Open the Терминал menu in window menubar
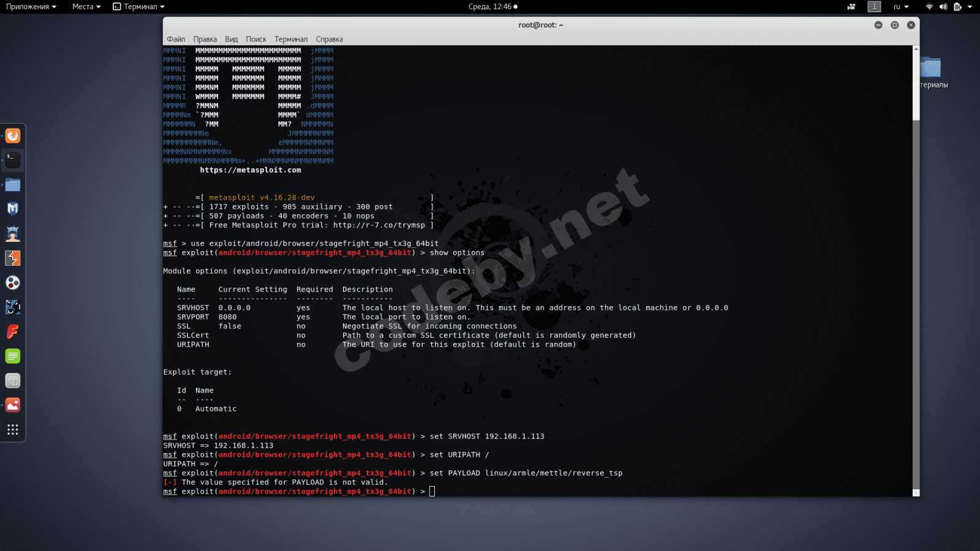This screenshot has height=551, width=980. pos(291,39)
